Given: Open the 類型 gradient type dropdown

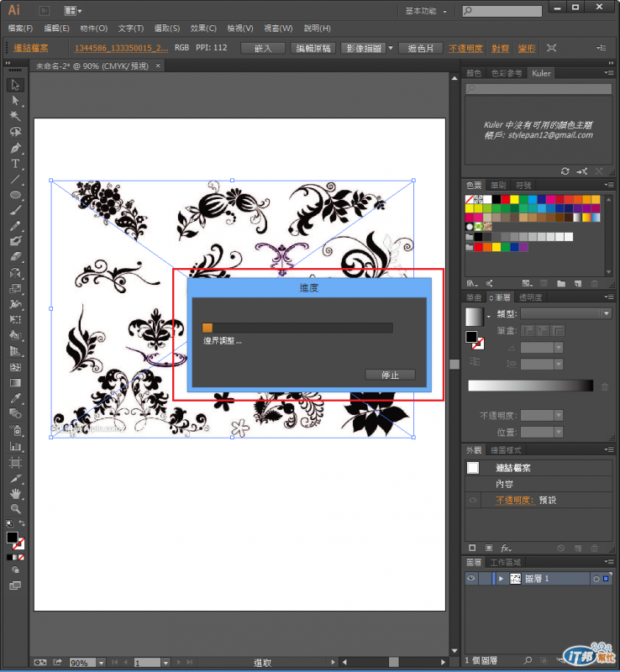Looking at the screenshot, I should coord(607,313).
